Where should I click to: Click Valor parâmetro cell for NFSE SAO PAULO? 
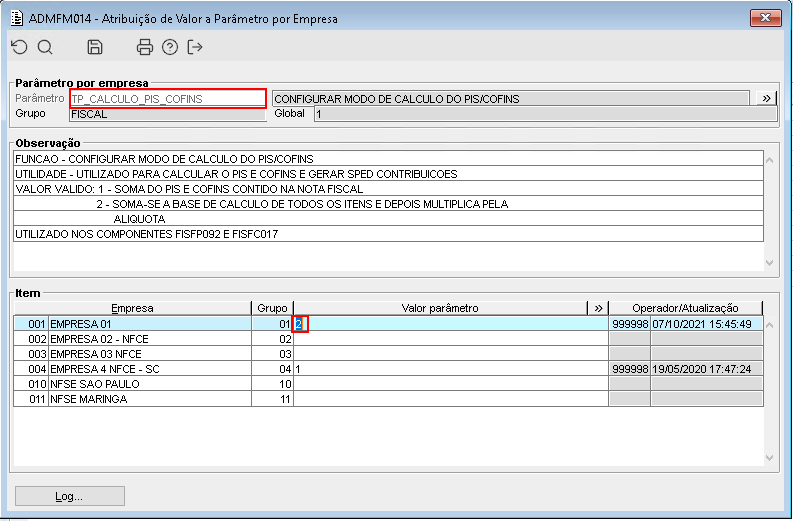point(451,384)
